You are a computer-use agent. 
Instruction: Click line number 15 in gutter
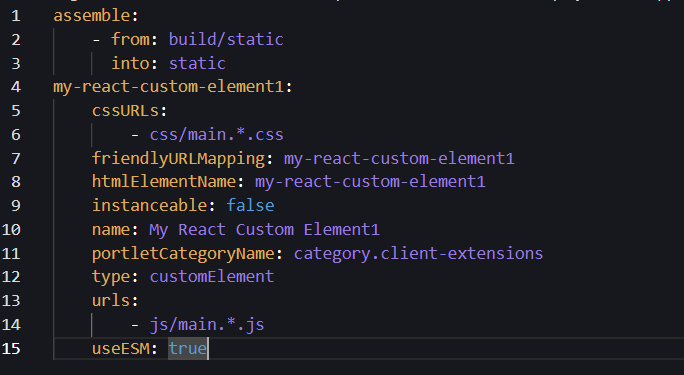click(x=11, y=349)
